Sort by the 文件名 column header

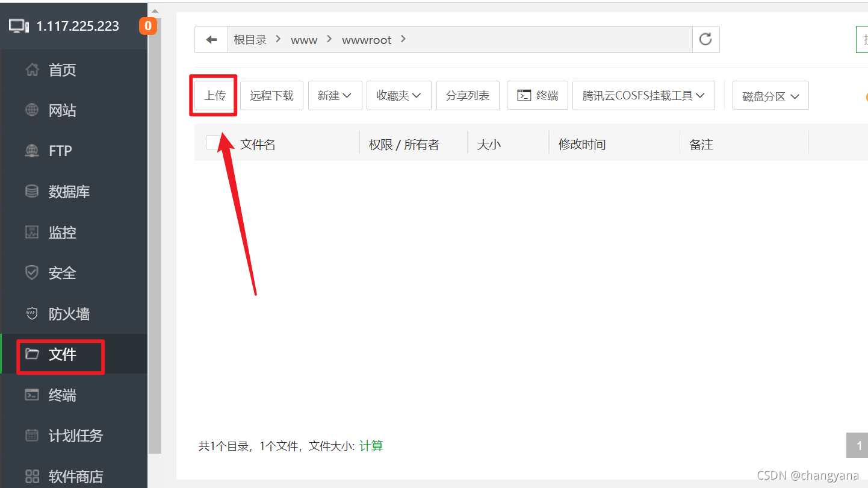click(258, 145)
